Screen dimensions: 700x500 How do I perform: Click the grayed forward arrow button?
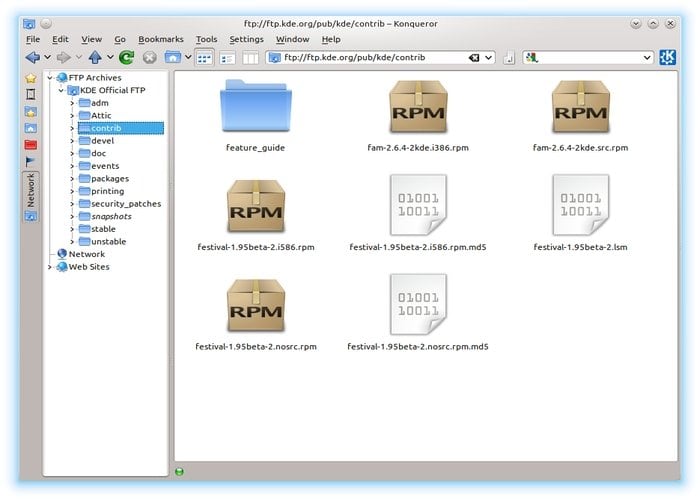63,57
